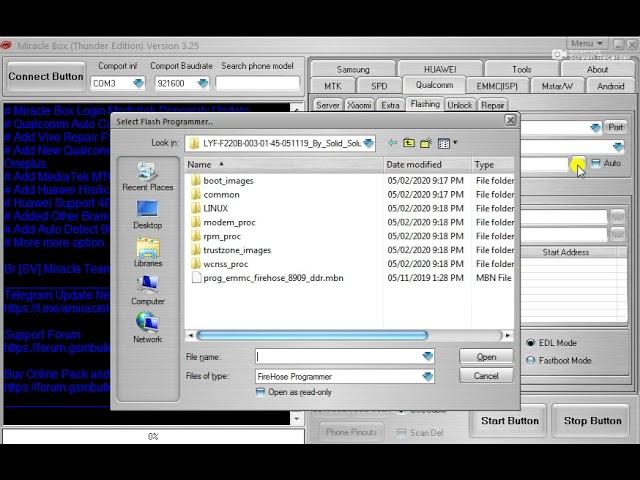Open Network in dialog sidebar

pos(148,329)
